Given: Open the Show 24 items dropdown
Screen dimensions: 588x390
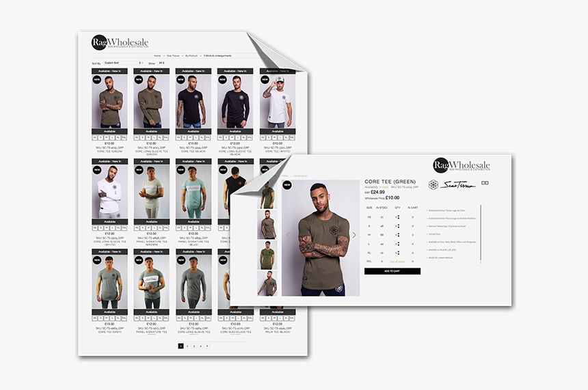Looking at the screenshot, I should tap(161, 63).
